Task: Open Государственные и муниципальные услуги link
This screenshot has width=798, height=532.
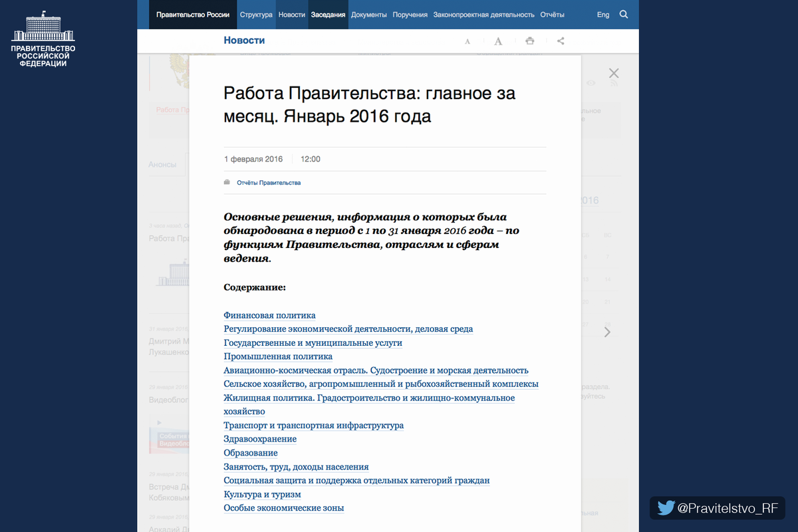Action: [x=313, y=343]
